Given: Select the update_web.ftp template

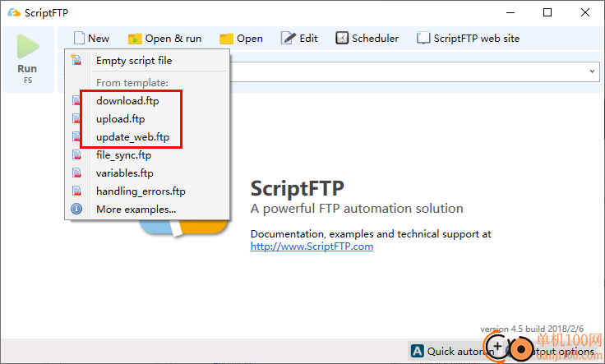Looking at the screenshot, I should click(147, 137).
